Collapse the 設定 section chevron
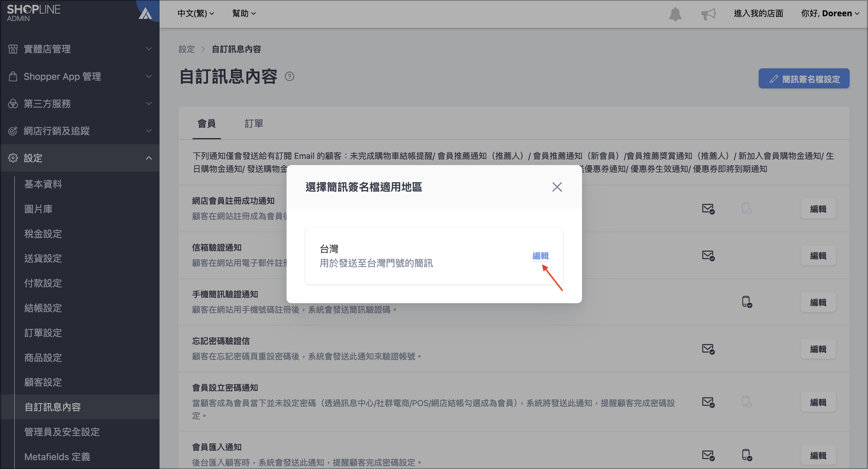Screen dimensions: 868x469 [149, 158]
